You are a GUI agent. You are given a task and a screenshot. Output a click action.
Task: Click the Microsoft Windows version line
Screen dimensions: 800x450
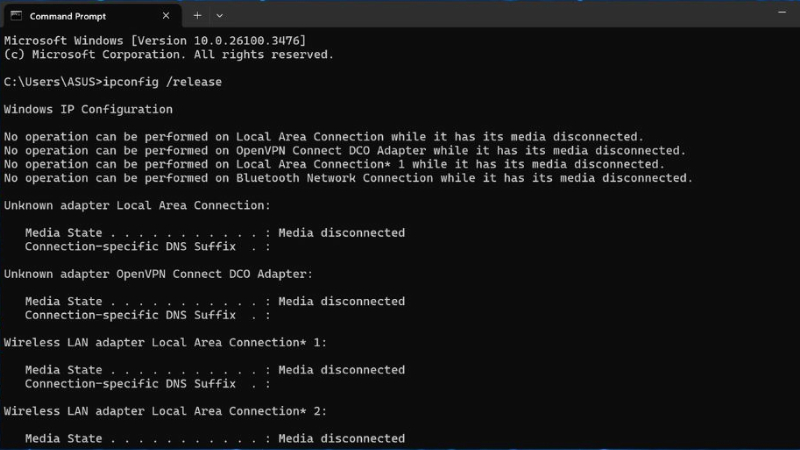point(155,41)
